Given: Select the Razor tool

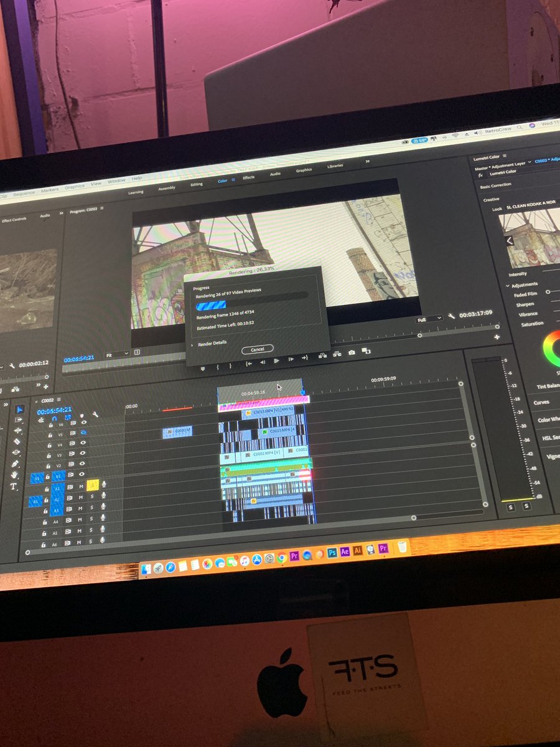Looking at the screenshot, I should point(17,441).
